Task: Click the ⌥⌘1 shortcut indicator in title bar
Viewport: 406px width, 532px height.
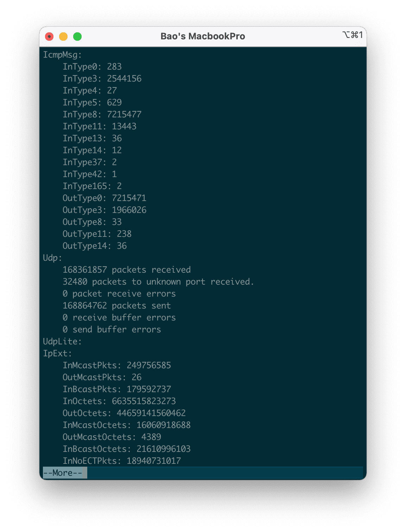Action: 353,35
